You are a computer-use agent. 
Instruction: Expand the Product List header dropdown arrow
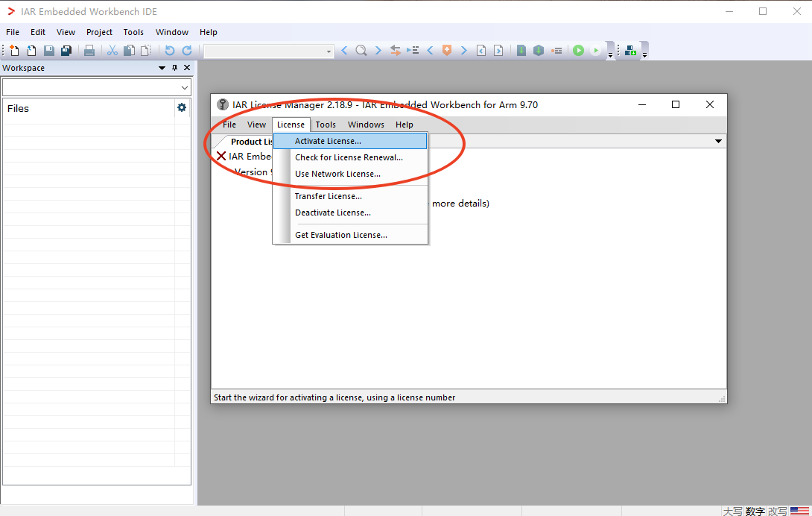coord(718,141)
